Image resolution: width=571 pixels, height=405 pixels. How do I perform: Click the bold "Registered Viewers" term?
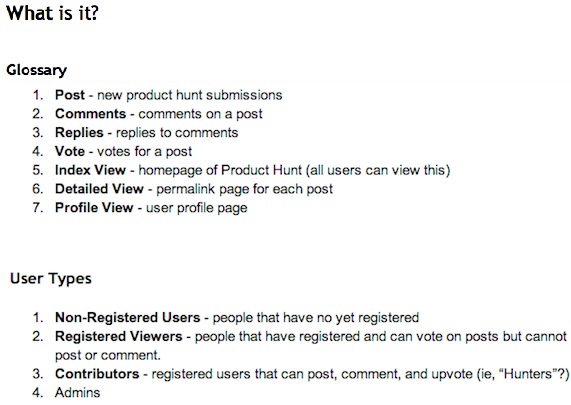pyautogui.click(x=118, y=337)
